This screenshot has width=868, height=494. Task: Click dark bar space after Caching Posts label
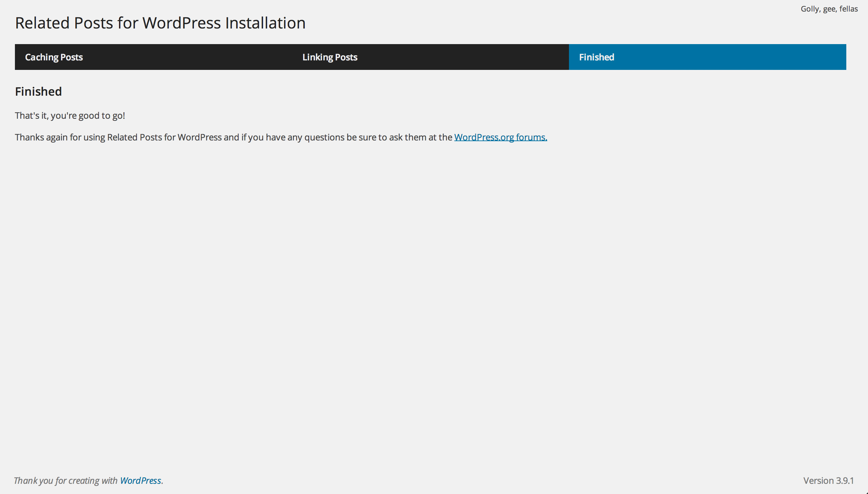pyautogui.click(x=190, y=57)
